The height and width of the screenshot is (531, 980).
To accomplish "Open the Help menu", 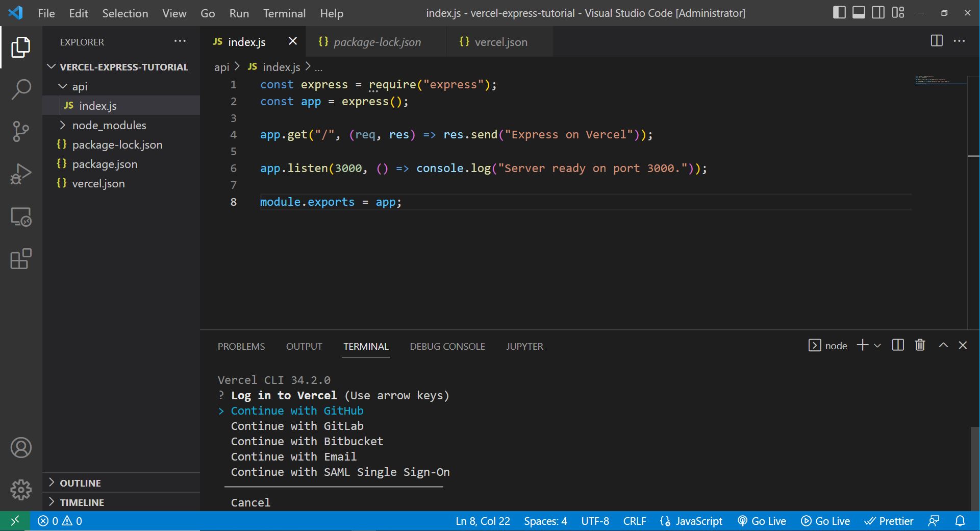I will 331,13.
